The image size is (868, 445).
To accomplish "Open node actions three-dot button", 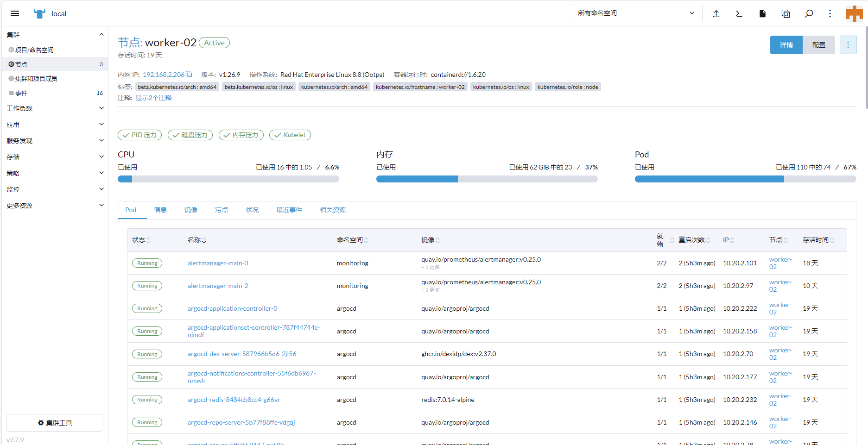I will tap(848, 45).
